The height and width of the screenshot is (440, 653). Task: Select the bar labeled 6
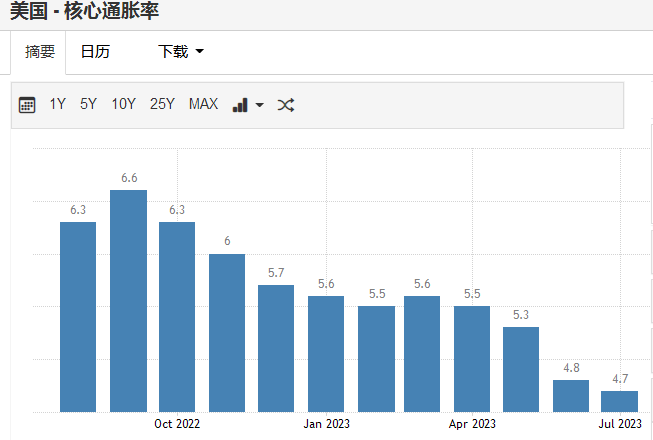(x=227, y=332)
